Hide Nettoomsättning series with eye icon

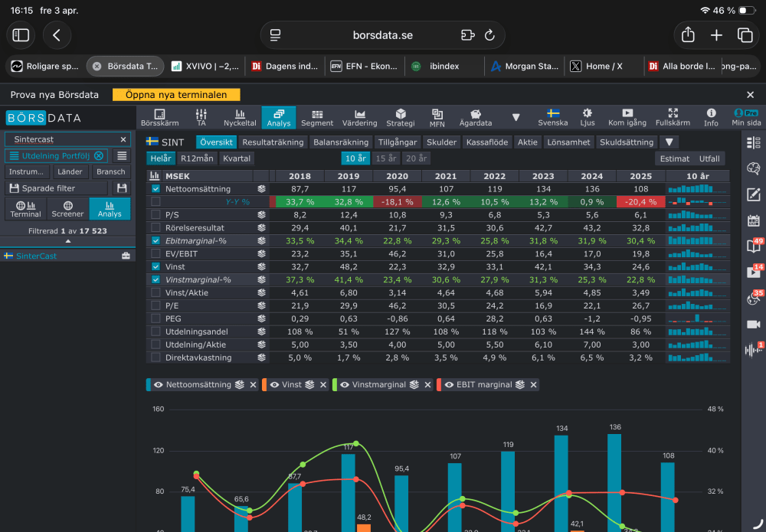(x=159, y=384)
